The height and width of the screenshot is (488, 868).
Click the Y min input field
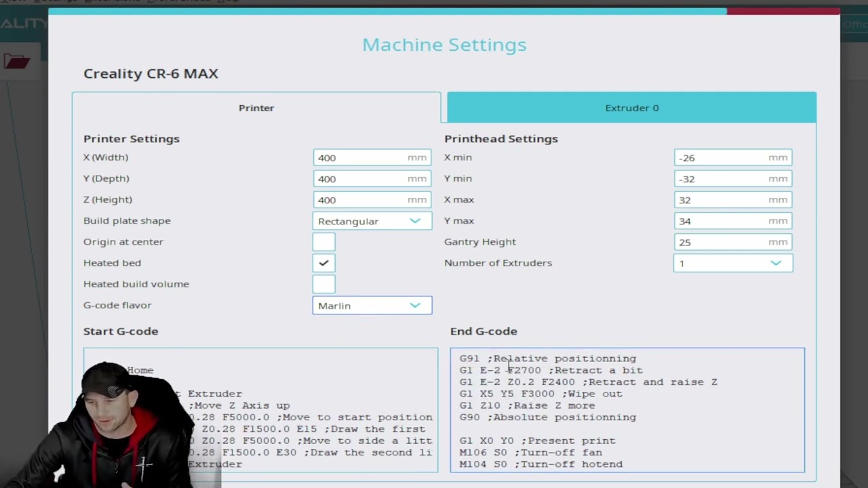(x=732, y=178)
